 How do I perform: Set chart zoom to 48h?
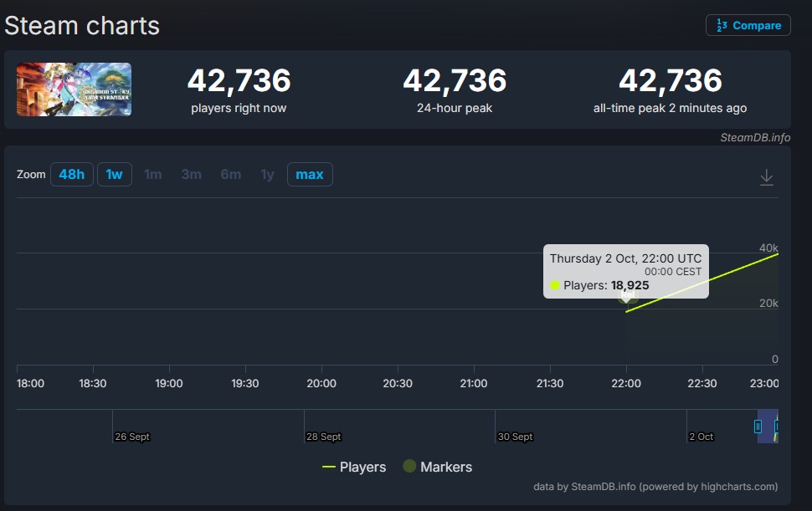[x=71, y=174]
